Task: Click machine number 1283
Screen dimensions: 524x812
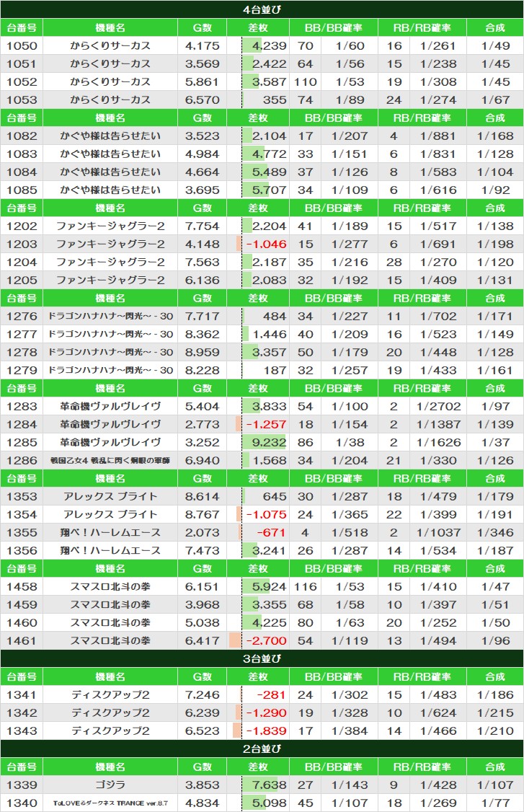Action: coord(22,406)
